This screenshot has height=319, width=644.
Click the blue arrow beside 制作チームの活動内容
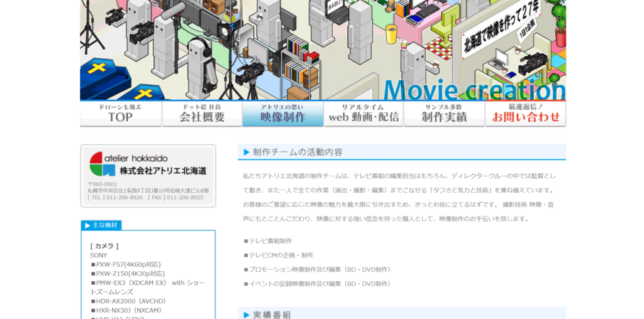pyautogui.click(x=247, y=152)
